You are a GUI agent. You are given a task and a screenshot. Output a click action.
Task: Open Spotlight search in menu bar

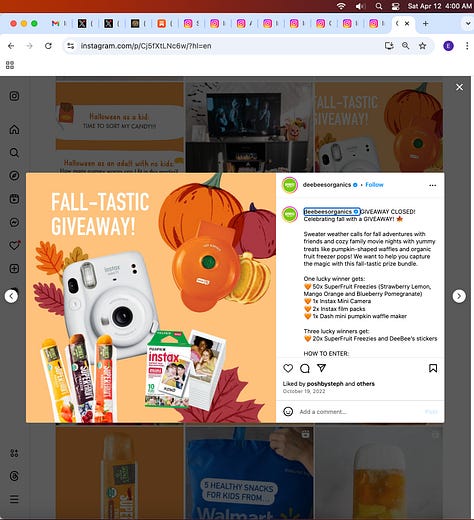point(379,6)
